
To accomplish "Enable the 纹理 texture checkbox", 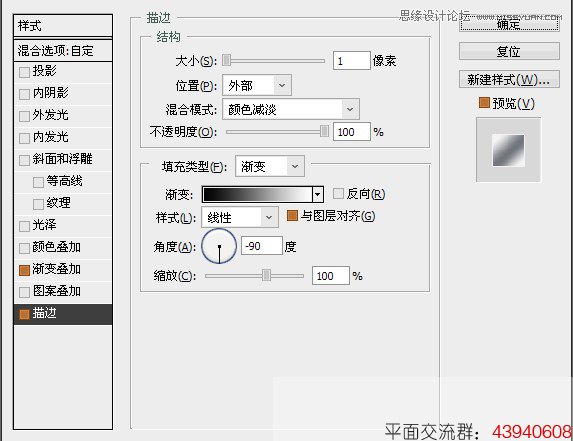I will (x=38, y=204).
